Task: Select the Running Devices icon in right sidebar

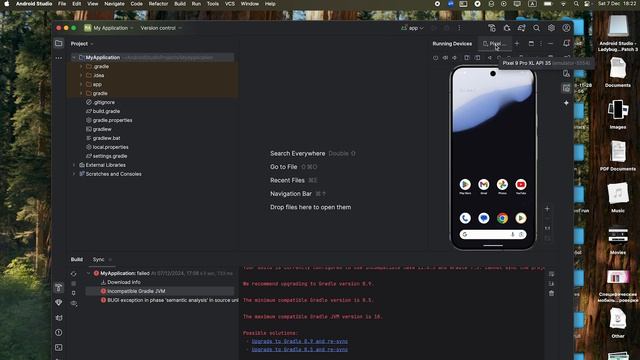Action: (566, 88)
